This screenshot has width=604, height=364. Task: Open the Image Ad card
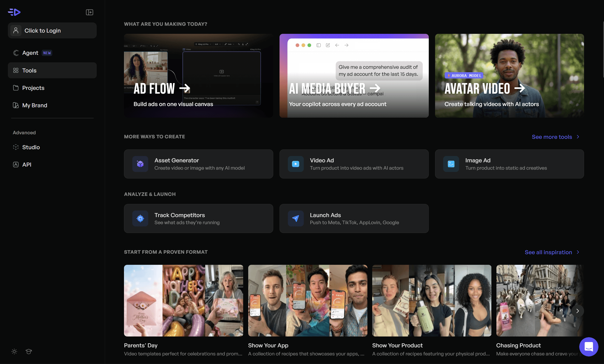509,164
